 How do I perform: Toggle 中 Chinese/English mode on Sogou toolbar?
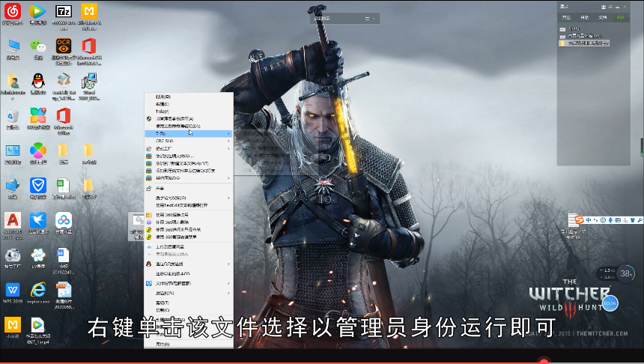[x=588, y=220]
